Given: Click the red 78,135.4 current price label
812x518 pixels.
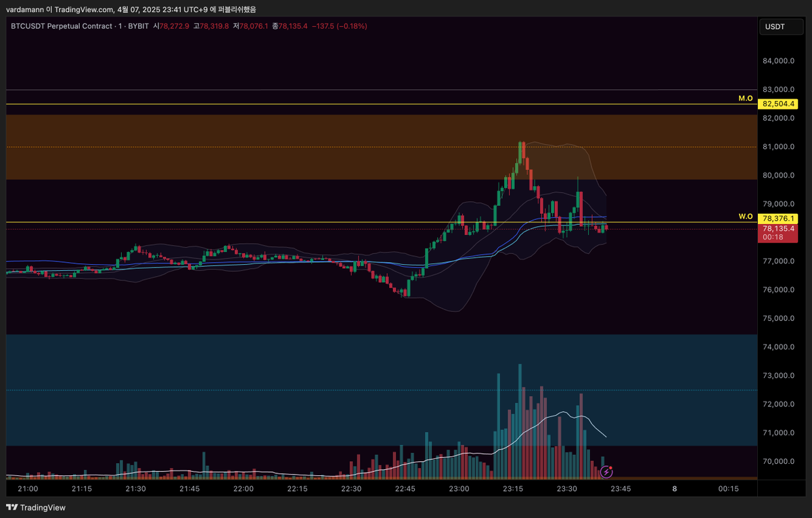Looking at the screenshot, I should [780, 228].
